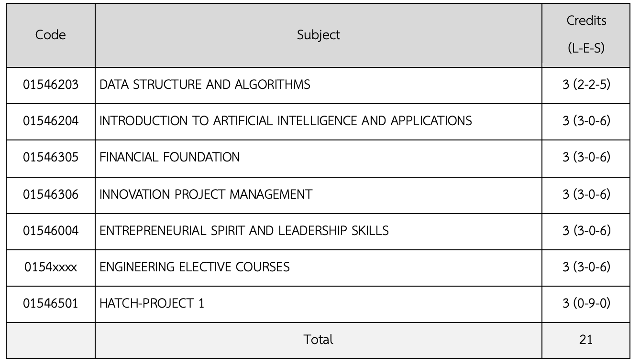
Task: Click the Code column header
Action: (x=51, y=35)
